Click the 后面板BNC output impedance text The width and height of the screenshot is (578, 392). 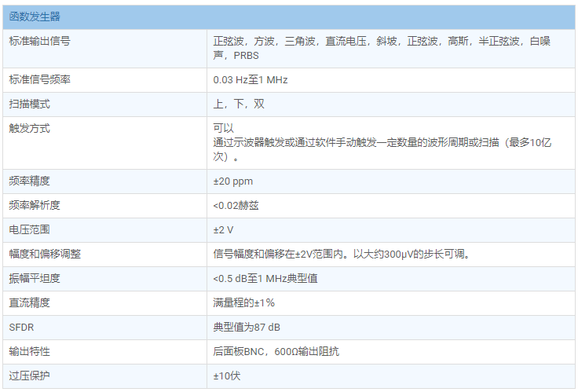coord(276,351)
